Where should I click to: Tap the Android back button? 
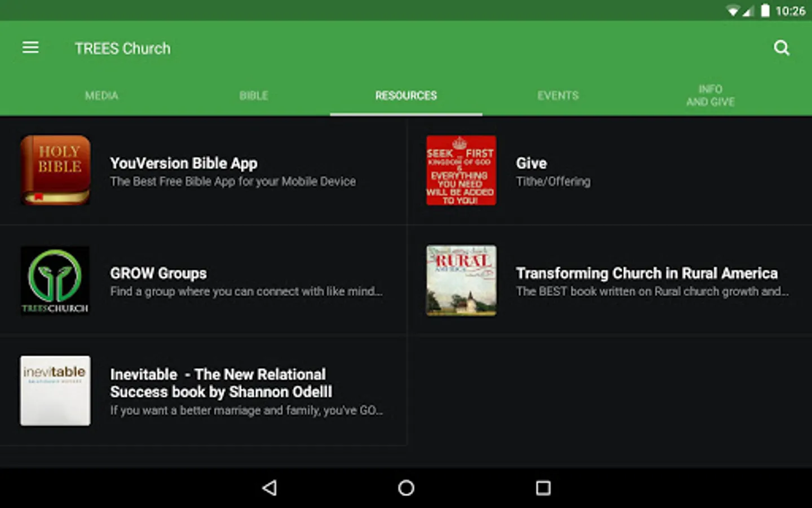270,488
